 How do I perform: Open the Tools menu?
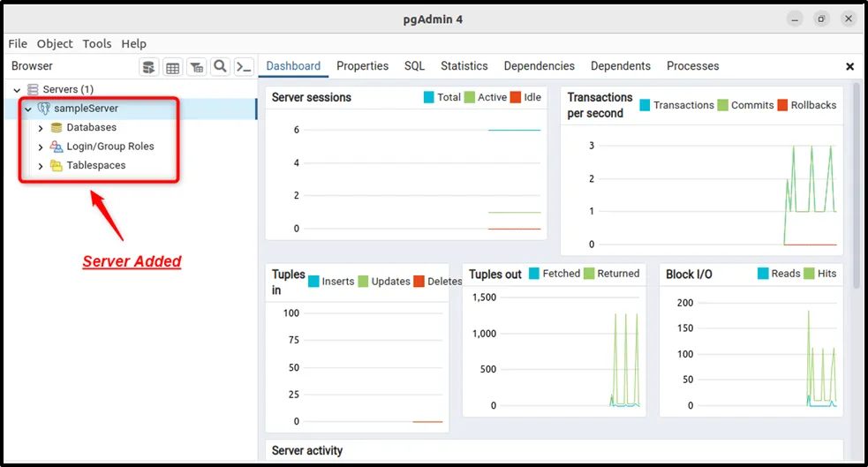coord(97,43)
